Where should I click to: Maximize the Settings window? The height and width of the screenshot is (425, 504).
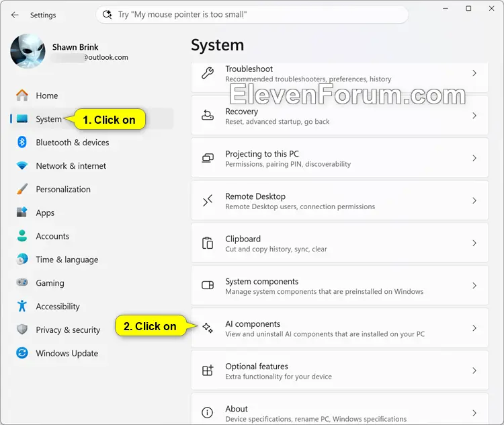pyautogui.click(x=468, y=8)
